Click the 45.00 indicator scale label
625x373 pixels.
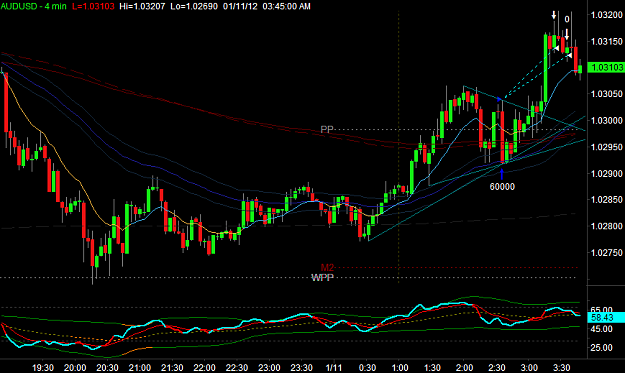[601, 329]
